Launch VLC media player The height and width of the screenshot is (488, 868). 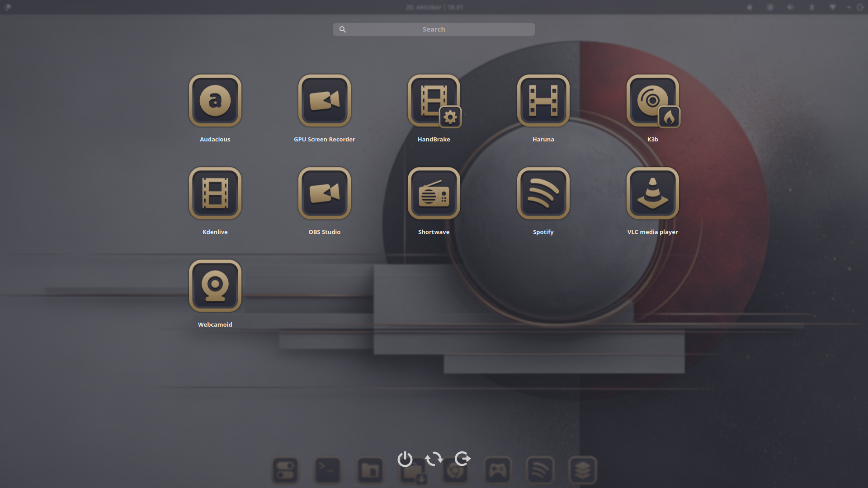click(653, 193)
